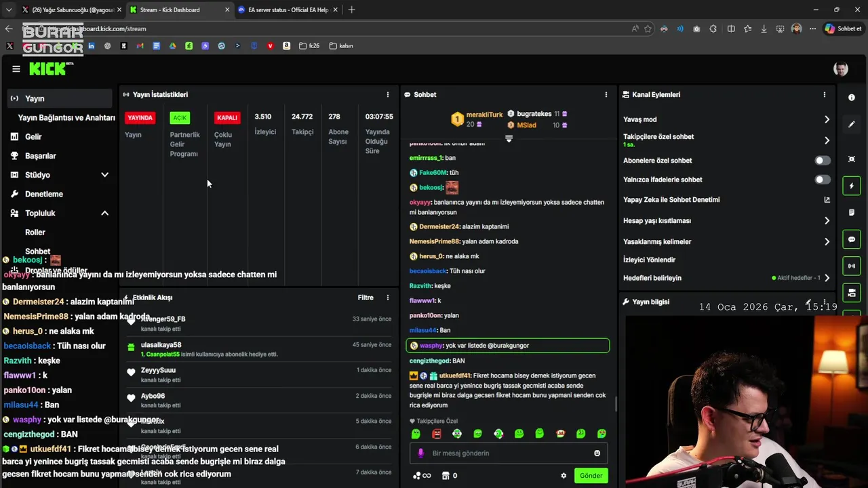Click the Sohbet et Copilot button
This screenshot has width=868, height=488.
pos(843,28)
